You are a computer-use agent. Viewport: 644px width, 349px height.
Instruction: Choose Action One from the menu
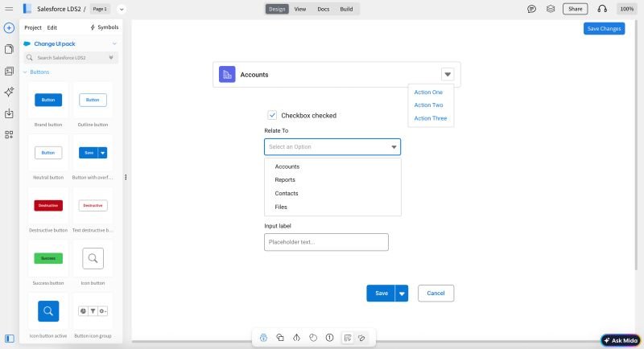428,92
